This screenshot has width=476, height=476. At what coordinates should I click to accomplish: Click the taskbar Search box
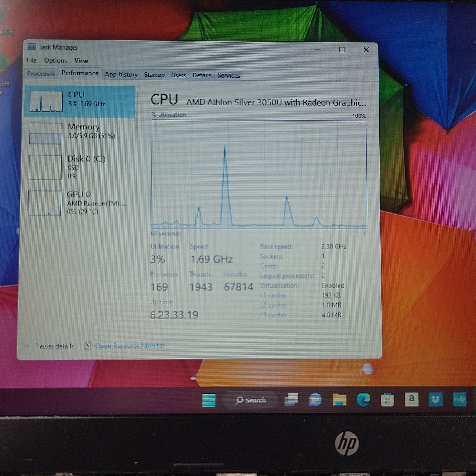pos(251,400)
